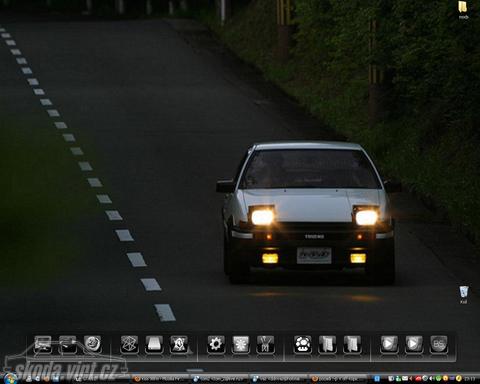Open the computer monitor icon in the dock

point(43,344)
